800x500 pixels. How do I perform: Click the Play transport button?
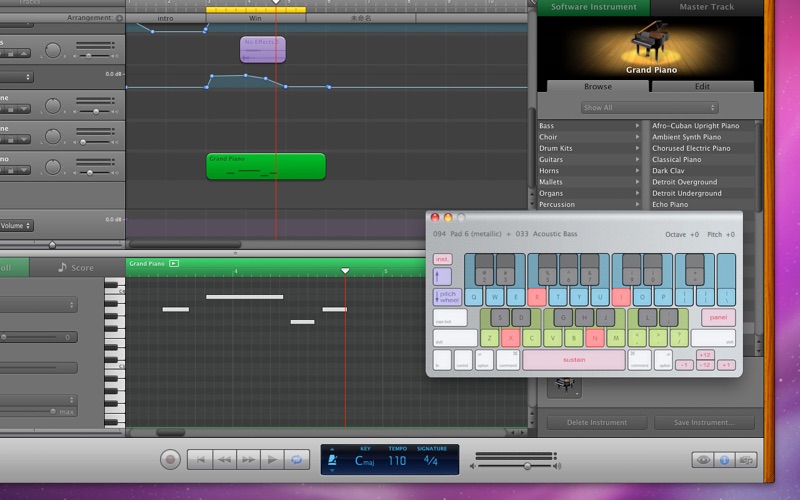point(271,459)
